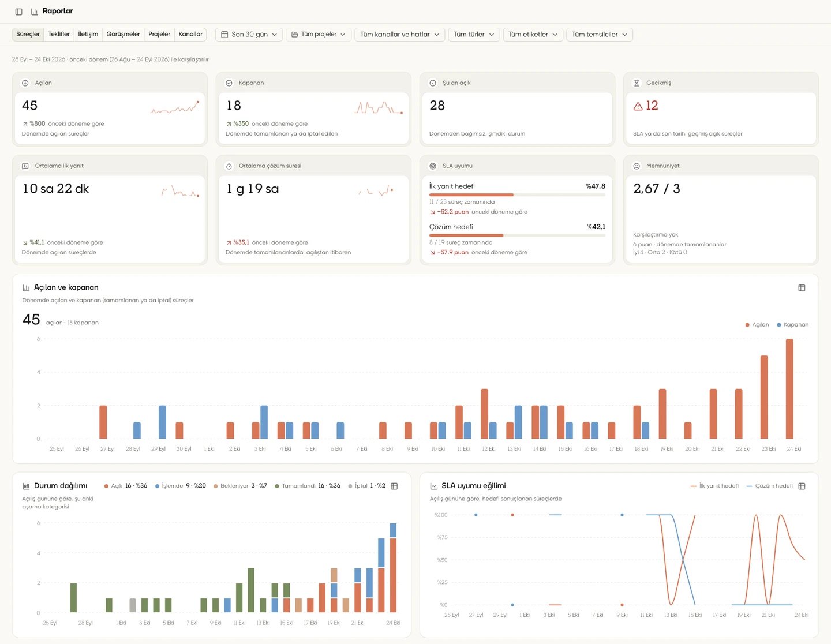The image size is (831, 644).
Task: Click the tallest 24 Eki bar in chart
Action: (789, 389)
